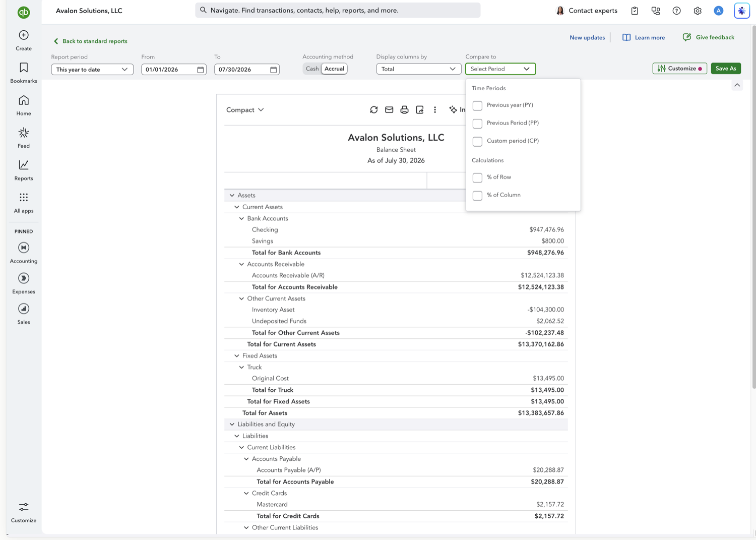Enable % of Column calculation

[x=477, y=196]
